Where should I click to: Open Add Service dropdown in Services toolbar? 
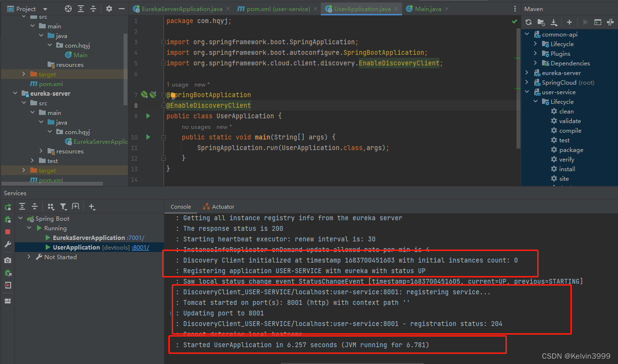coord(92,207)
